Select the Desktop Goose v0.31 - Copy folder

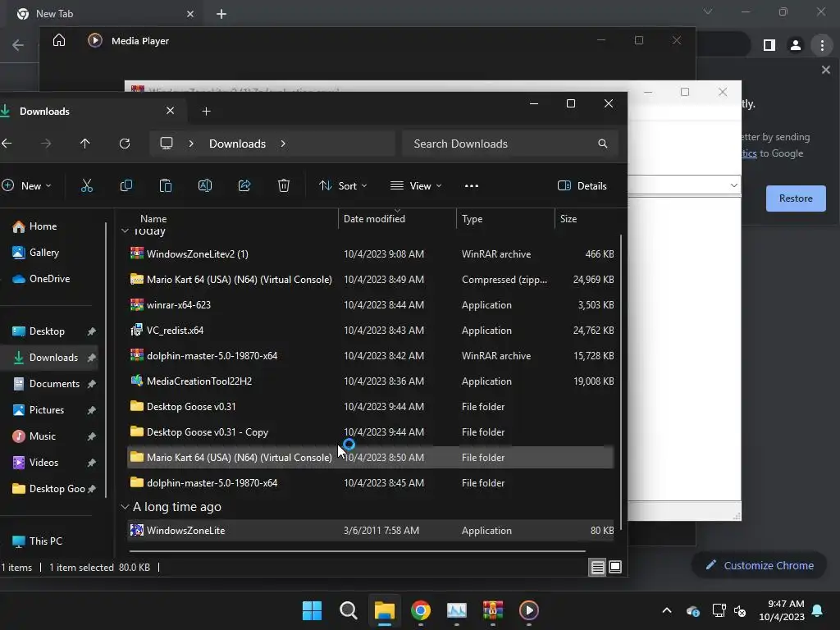(371, 432)
